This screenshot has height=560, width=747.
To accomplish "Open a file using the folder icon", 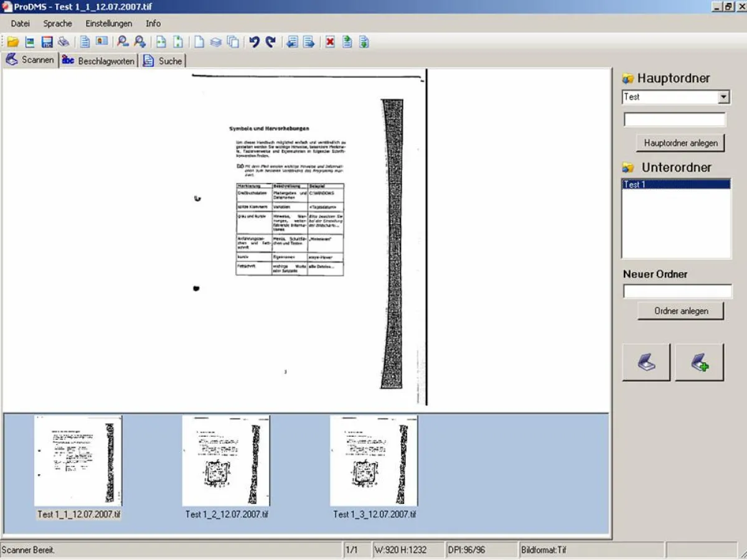I will pyautogui.click(x=14, y=42).
